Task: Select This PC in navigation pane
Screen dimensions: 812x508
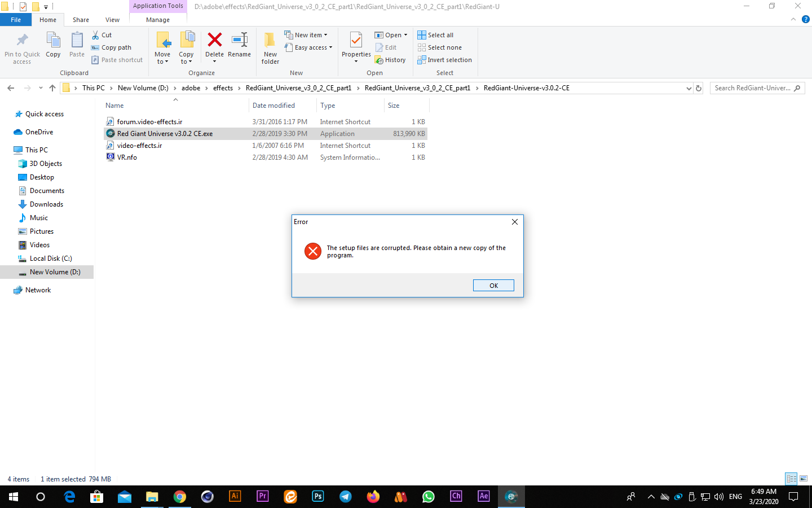Action: coord(37,150)
